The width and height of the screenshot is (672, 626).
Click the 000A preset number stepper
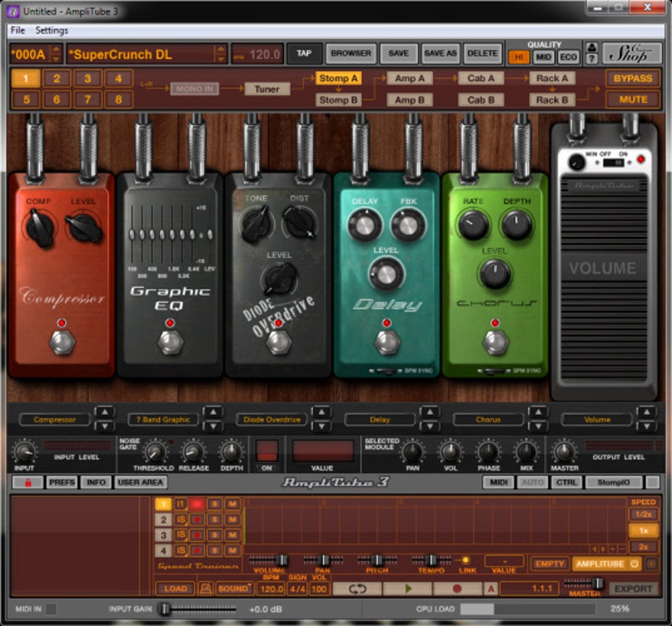coord(56,55)
